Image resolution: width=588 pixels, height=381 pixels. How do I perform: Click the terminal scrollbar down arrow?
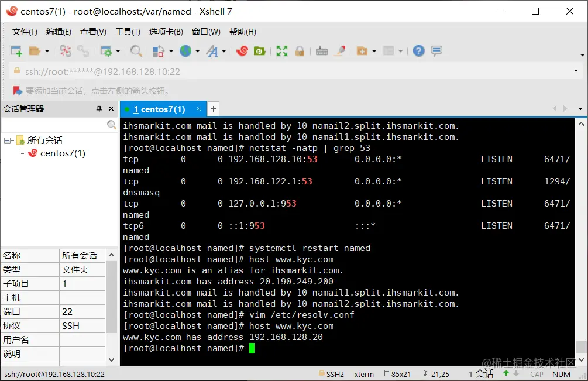point(581,359)
